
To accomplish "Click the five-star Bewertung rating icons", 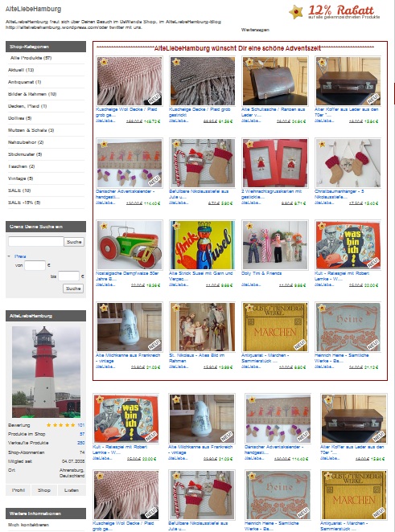I will pyautogui.click(x=60, y=425).
